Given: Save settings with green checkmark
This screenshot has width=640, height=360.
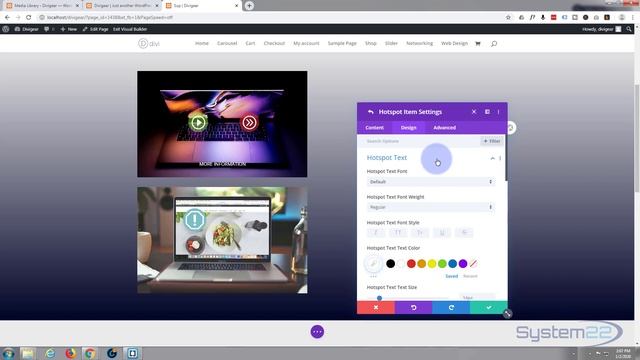Looking at the screenshot, I should (489, 308).
